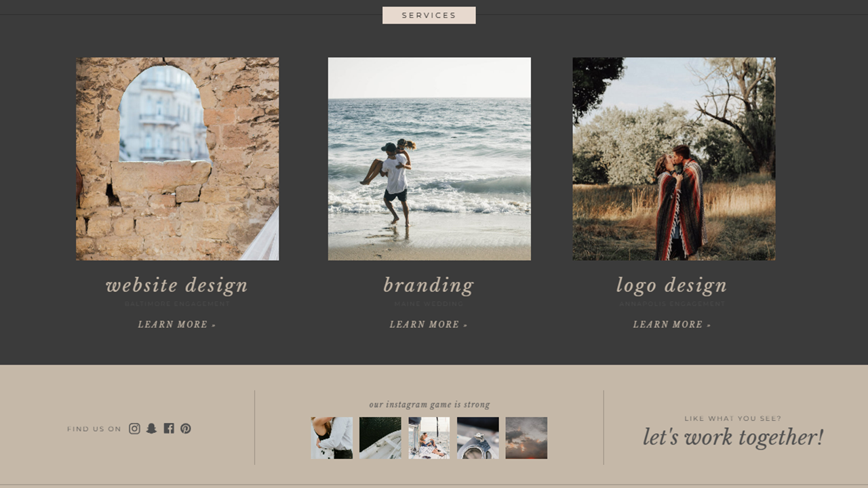Viewport: 868px width, 488px height.
Task: Open the Instagram social icon
Action: coord(134,428)
